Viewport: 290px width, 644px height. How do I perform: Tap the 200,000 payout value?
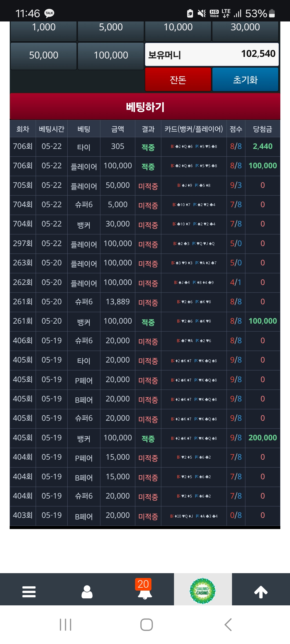pos(263,438)
